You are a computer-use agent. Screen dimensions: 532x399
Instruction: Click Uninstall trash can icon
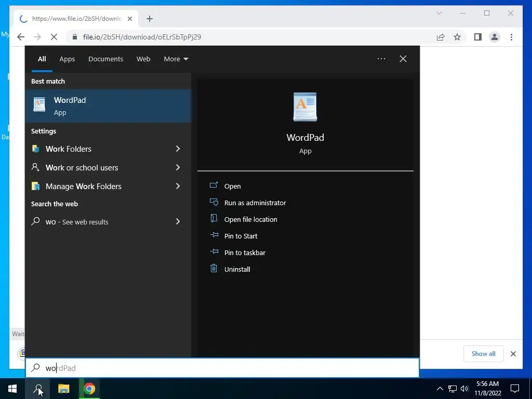click(214, 269)
